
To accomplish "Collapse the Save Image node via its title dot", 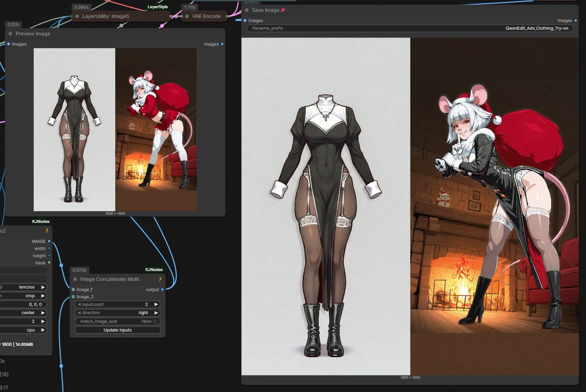I will pos(247,10).
